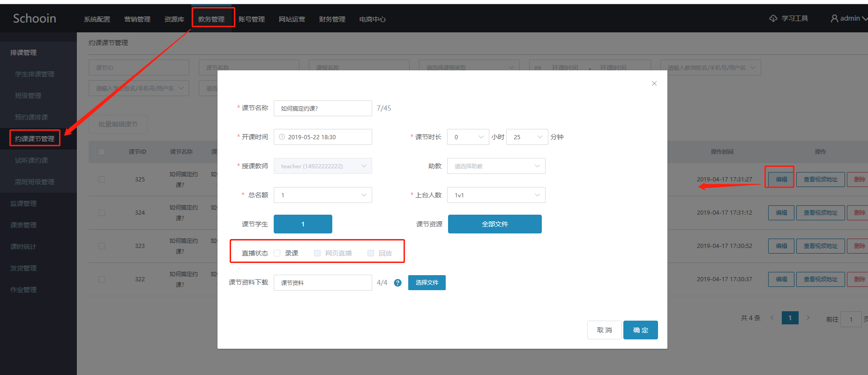Close the edit lesson dialog

click(x=654, y=83)
